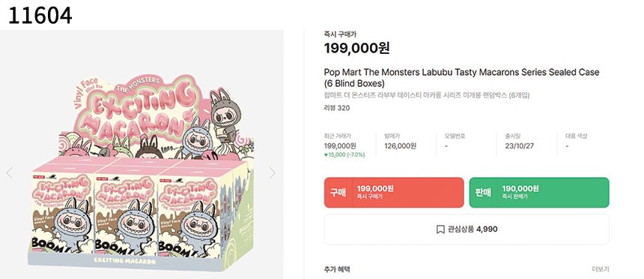Click the red 구매 199,000원 button
The height and width of the screenshot is (279, 644).
click(394, 193)
